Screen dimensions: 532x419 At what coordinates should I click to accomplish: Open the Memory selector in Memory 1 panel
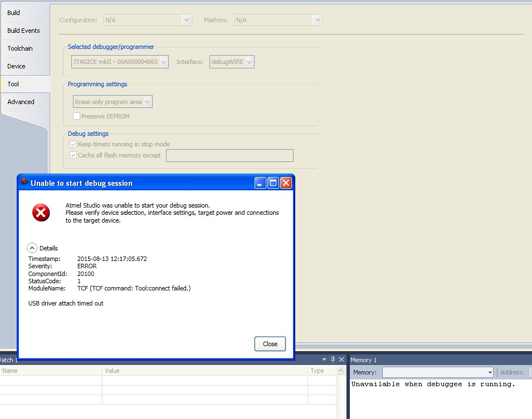pos(490,372)
